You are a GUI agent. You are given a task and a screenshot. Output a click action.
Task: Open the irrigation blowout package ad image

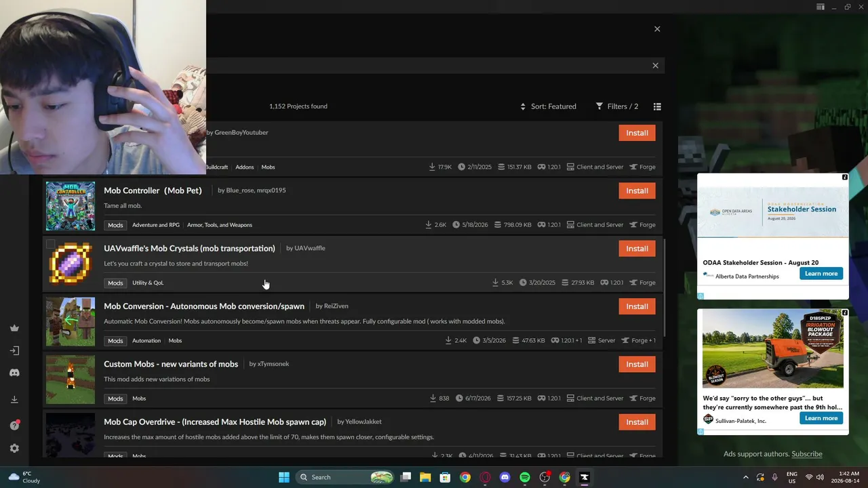(773, 350)
